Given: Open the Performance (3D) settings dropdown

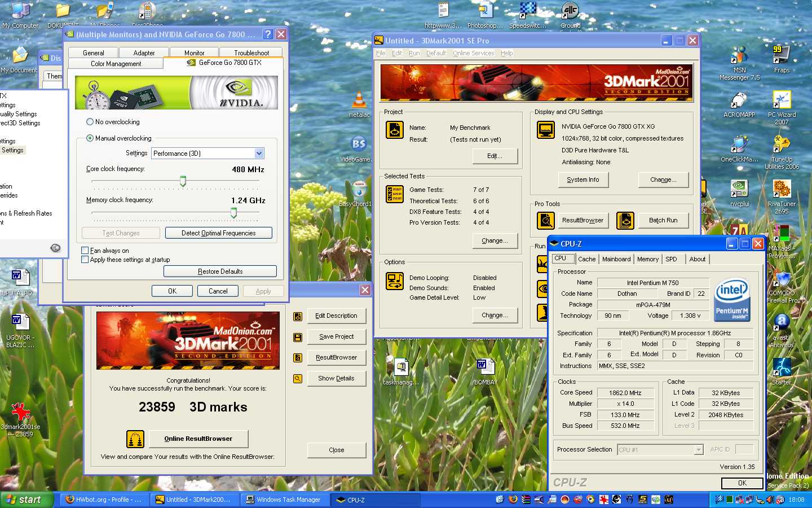Looking at the screenshot, I should [x=259, y=154].
